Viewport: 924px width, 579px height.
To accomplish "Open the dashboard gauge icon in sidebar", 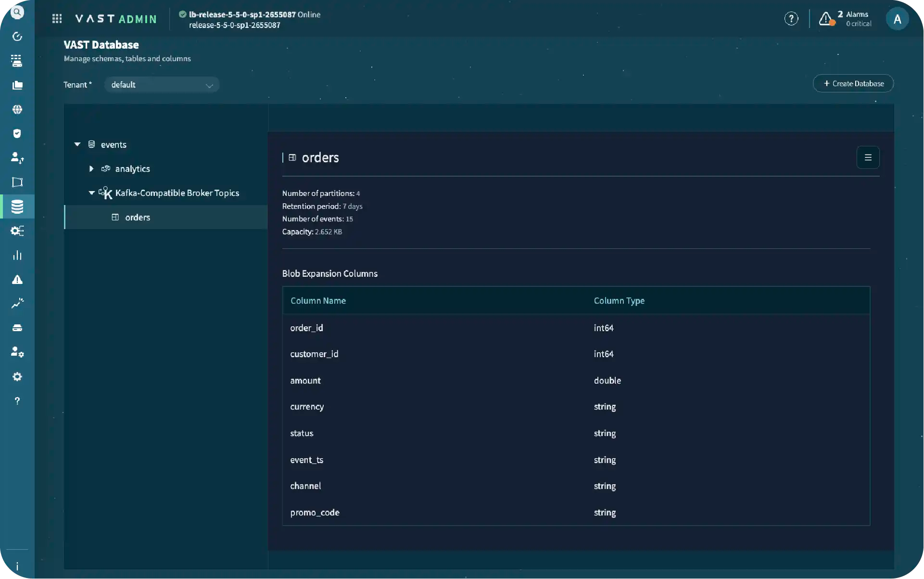I will point(17,37).
